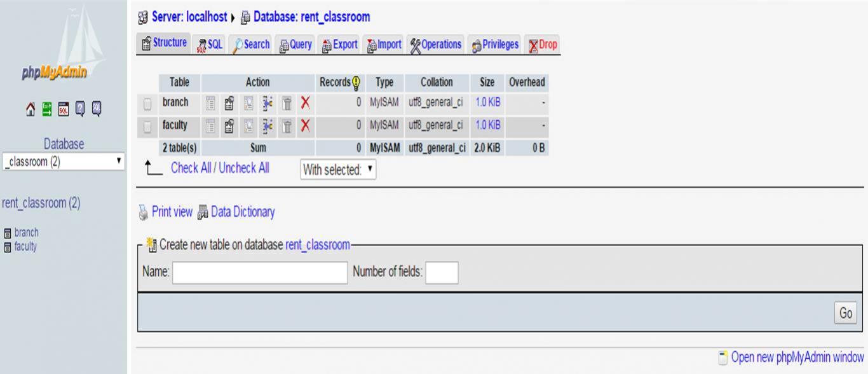Click the Overhead column header

click(527, 82)
